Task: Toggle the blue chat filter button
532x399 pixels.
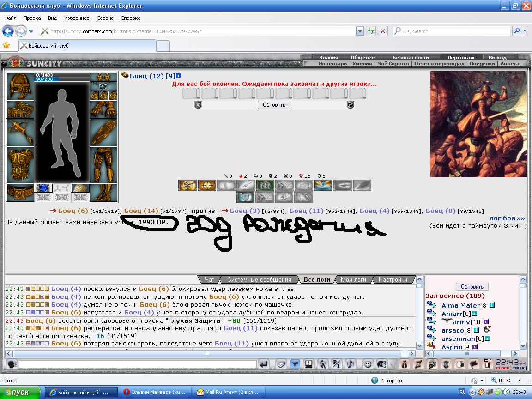Action: click(x=295, y=364)
